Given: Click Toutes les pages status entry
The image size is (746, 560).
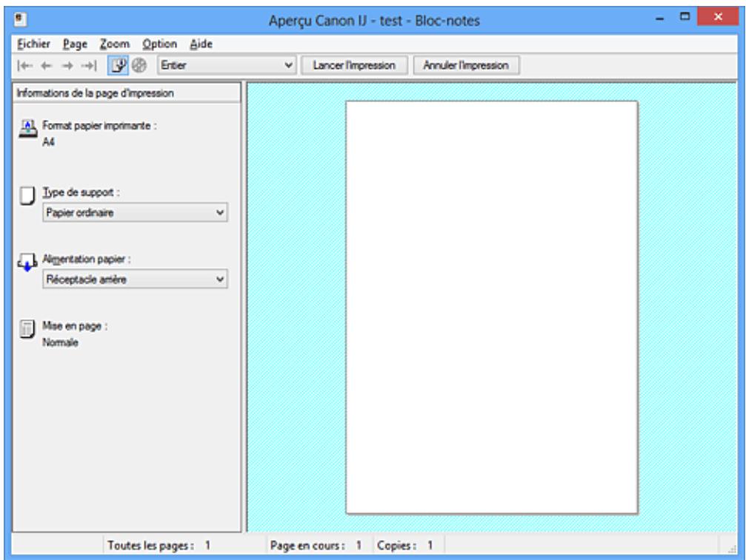Looking at the screenshot, I should (x=159, y=545).
